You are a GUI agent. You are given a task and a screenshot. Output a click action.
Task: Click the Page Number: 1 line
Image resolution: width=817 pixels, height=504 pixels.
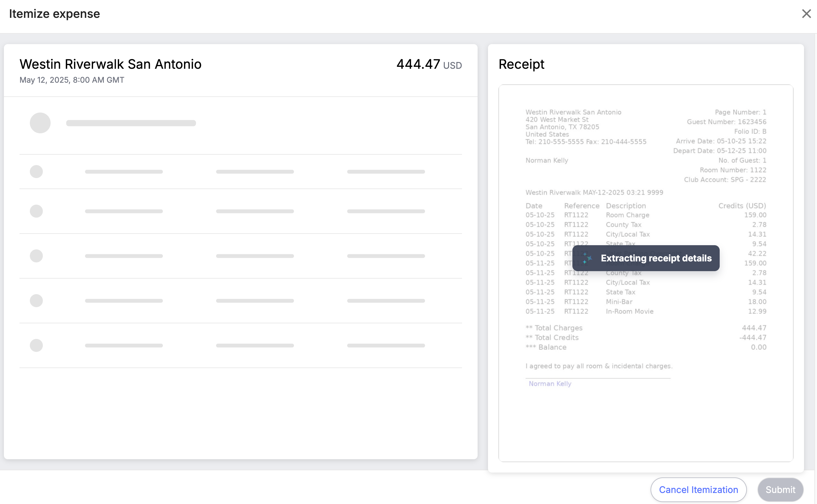click(x=740, y=112)
